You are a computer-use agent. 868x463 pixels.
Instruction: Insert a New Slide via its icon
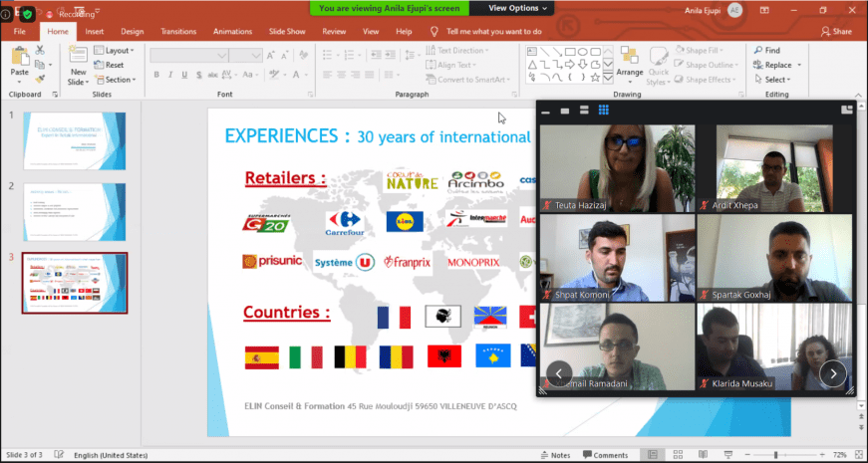tap(78, 56)
